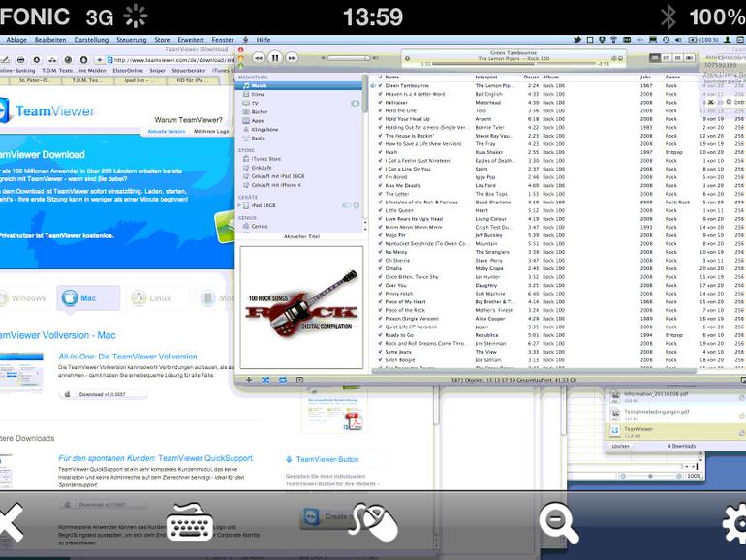The width and height of the screenshot is (746, 560).
Task: Close the remote session with the X icon
Action: click(x=11, y=522)
